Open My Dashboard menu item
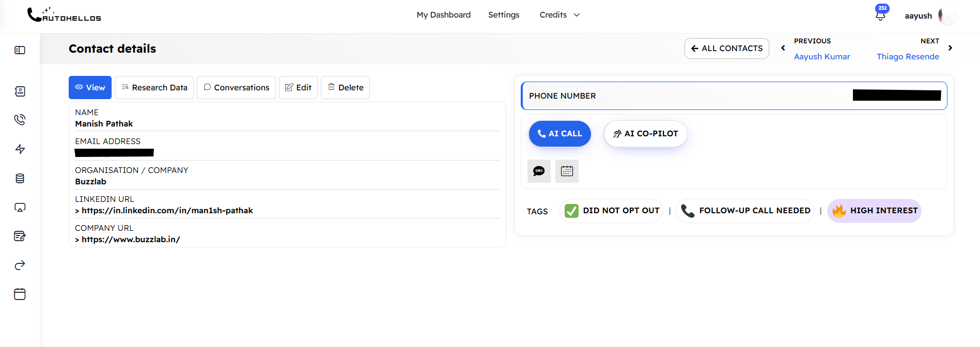This screenshot has width=980, height=347. [444, 15]
